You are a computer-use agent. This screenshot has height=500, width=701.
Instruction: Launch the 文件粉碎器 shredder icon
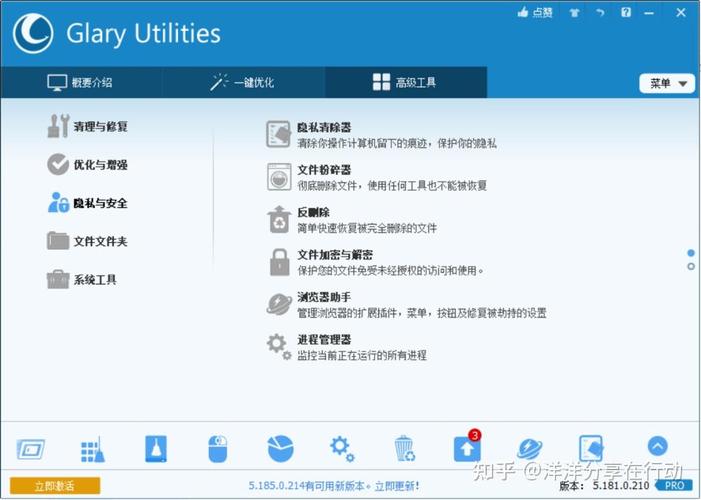click(x=279, y=177)
